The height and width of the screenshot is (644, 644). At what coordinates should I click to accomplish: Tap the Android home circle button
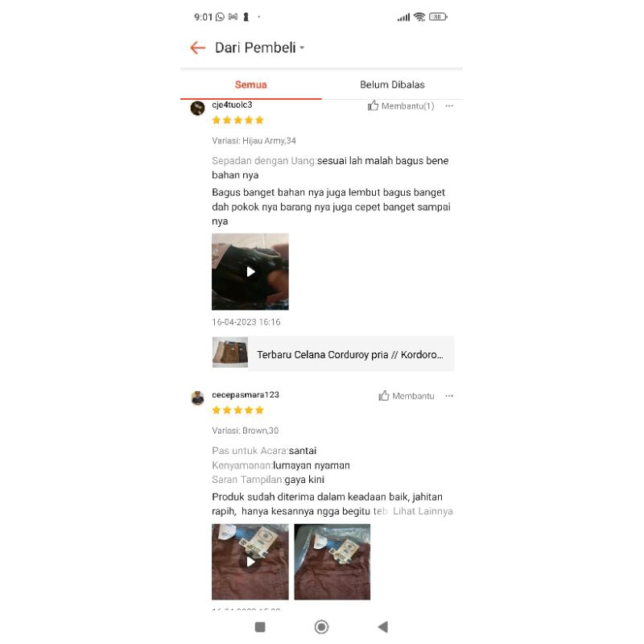321,627
